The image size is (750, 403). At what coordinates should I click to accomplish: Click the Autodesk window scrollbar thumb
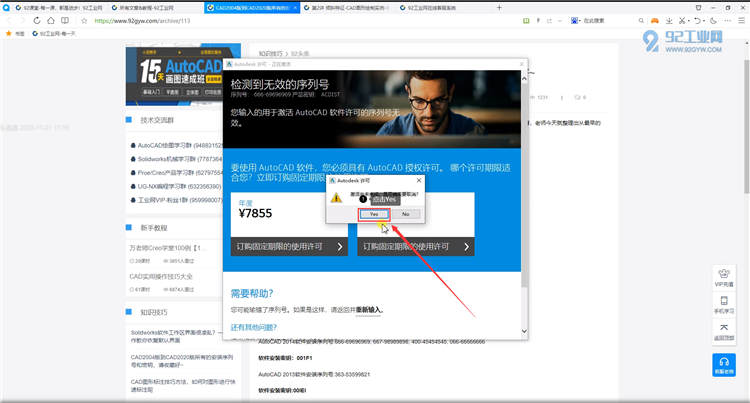click(524, 185)
